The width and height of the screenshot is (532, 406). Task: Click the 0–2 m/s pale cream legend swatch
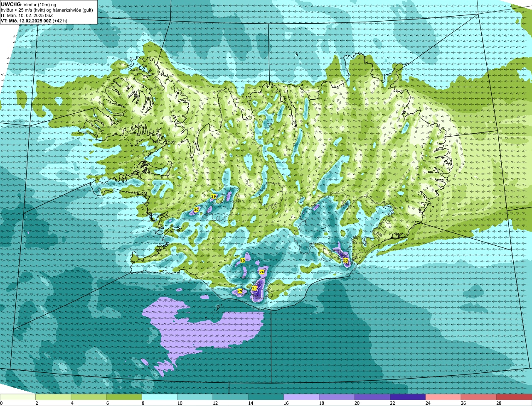coord(18,397)
